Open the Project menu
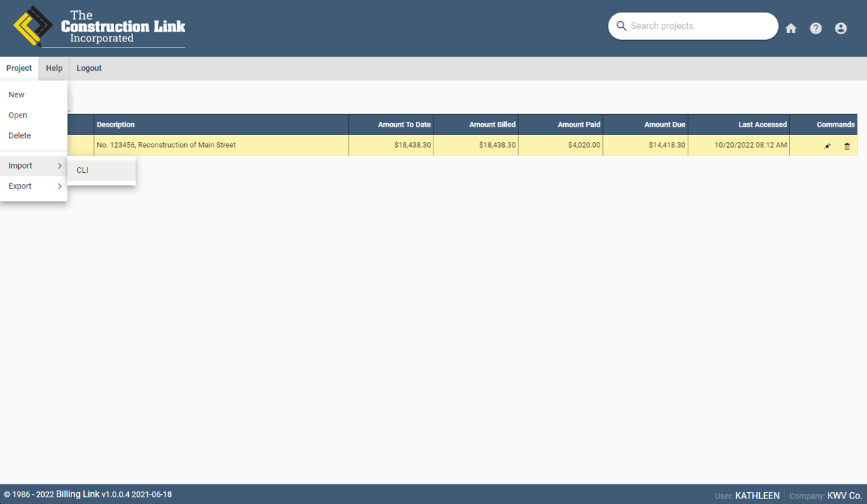This screenshot has height=504, width=867. pyautogui.click(x=19, y=68)
